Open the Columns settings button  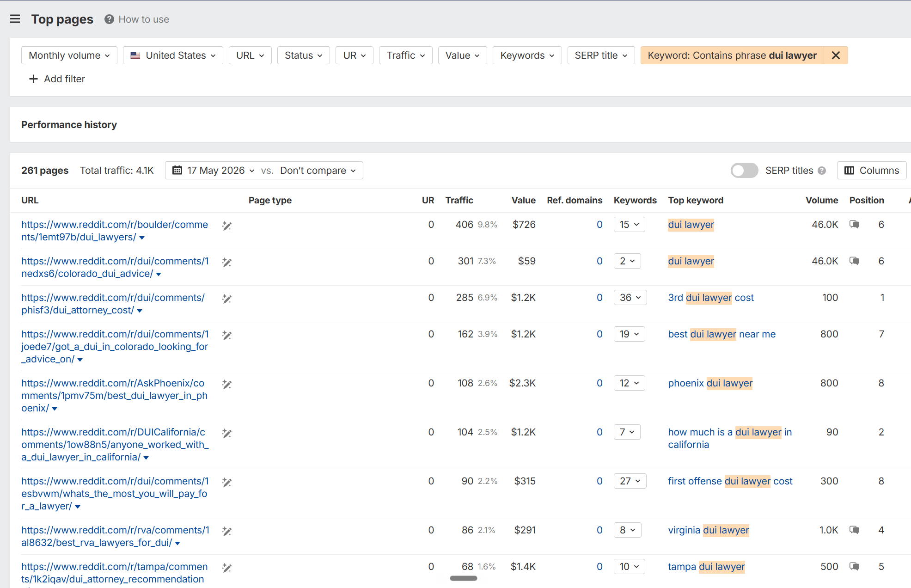click(x=872, y=171)
